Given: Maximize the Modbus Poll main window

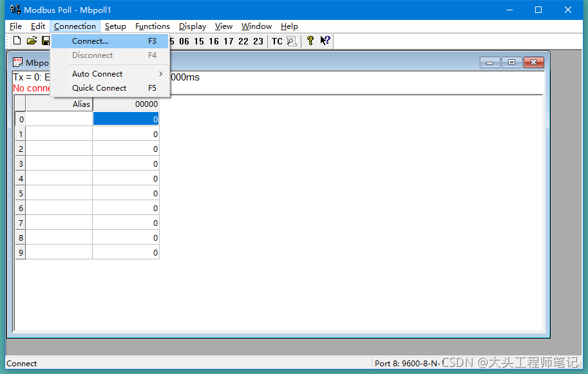Looking at the screenshot, I should tap(538, 10).
